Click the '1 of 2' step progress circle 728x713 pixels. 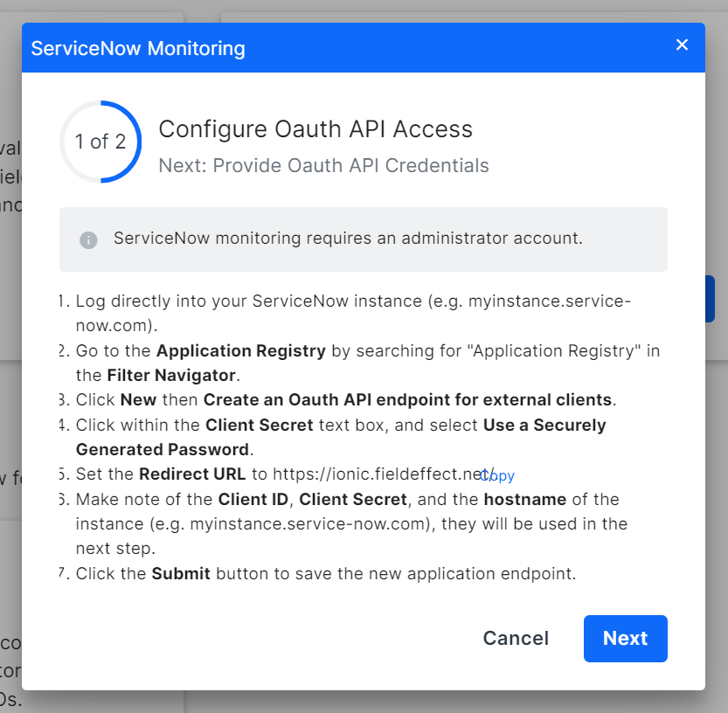(101, 142)
